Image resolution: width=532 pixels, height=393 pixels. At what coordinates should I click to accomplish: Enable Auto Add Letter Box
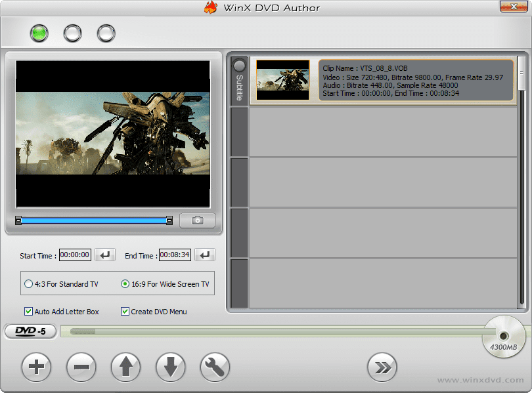[28, 312]
